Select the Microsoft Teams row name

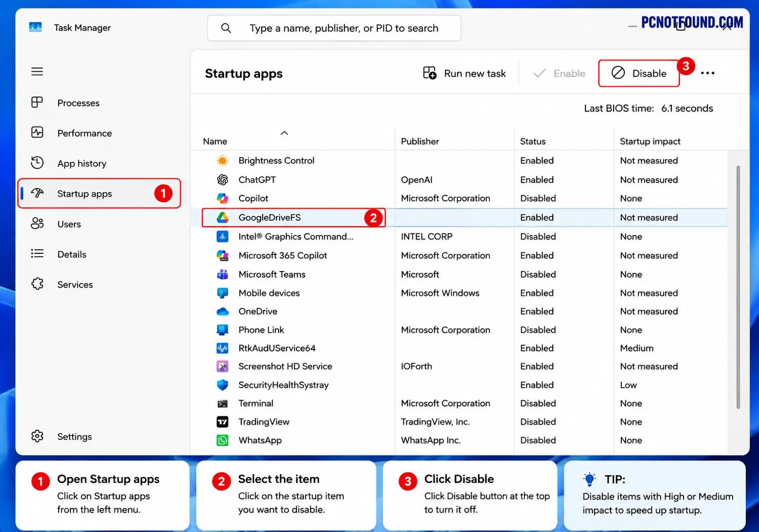pyautogui.click(x=272, y=274)
